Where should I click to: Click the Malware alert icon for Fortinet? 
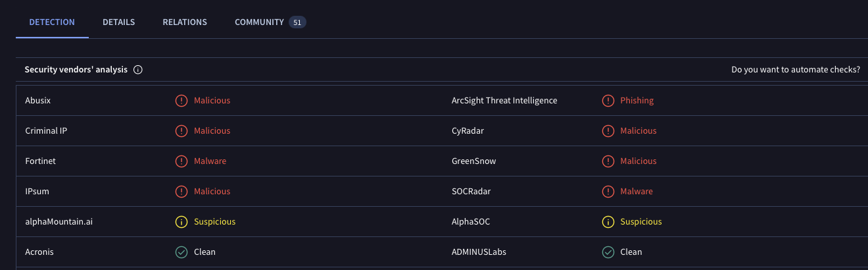point(181,161)
